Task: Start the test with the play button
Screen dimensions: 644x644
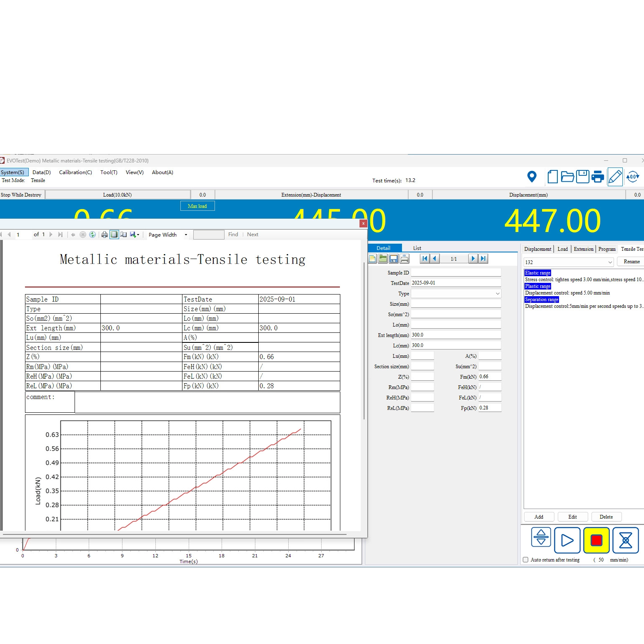Action: click(x=567, y=540)
